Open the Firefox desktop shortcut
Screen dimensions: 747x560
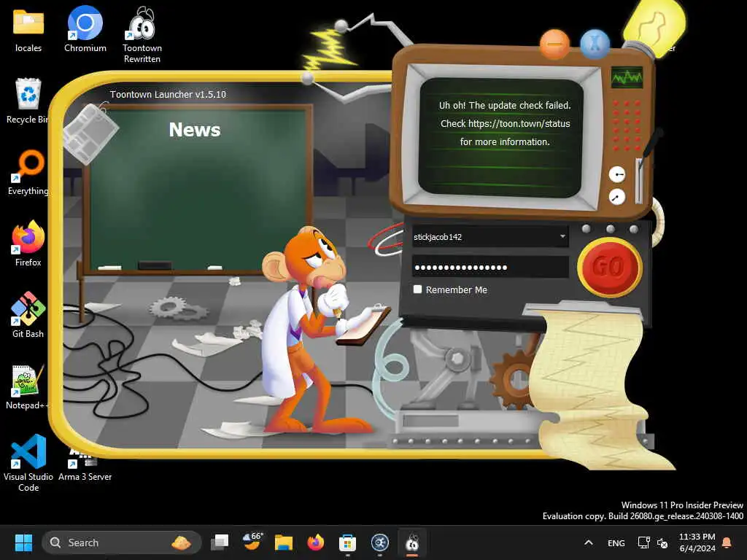coord(28,244)
